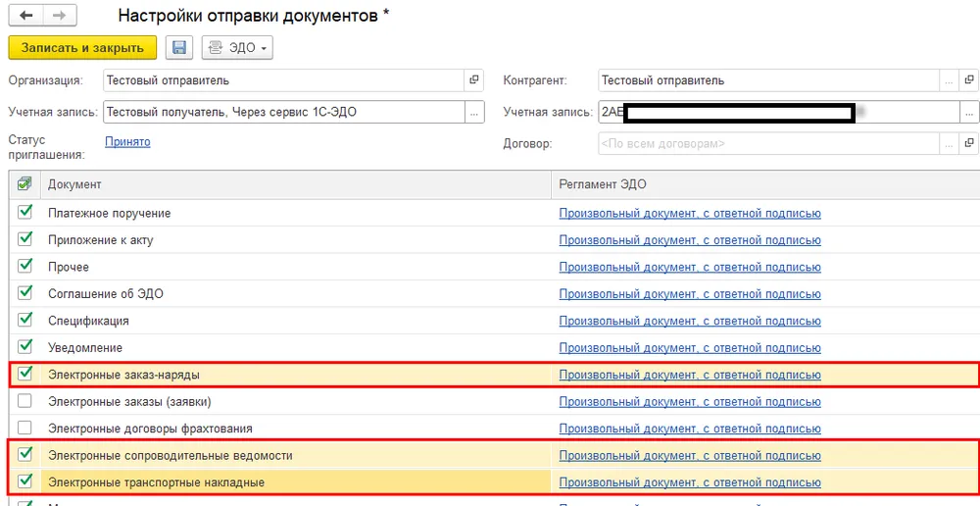Open regulation link for Спецификация row
This screenshot has height=506, width=980.
[x=690, y=321]
